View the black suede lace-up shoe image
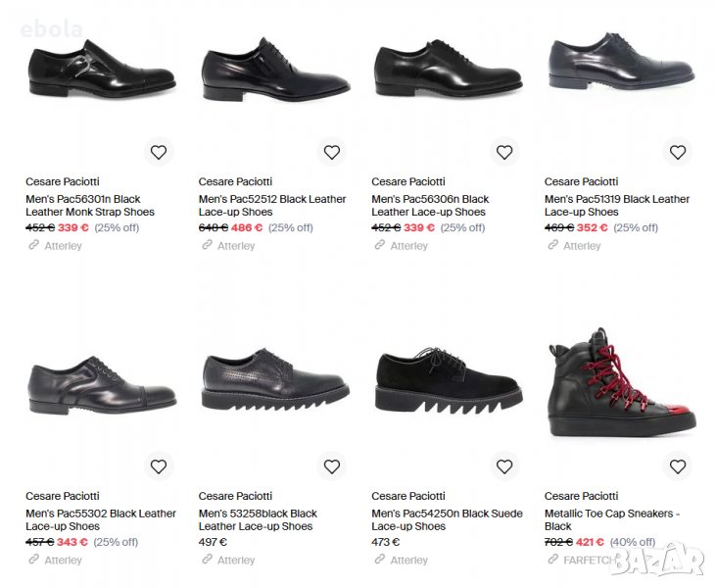 pos(448,382)
